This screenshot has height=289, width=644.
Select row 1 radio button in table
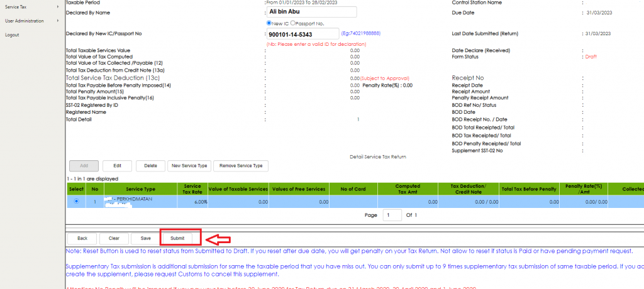[76, 201]
